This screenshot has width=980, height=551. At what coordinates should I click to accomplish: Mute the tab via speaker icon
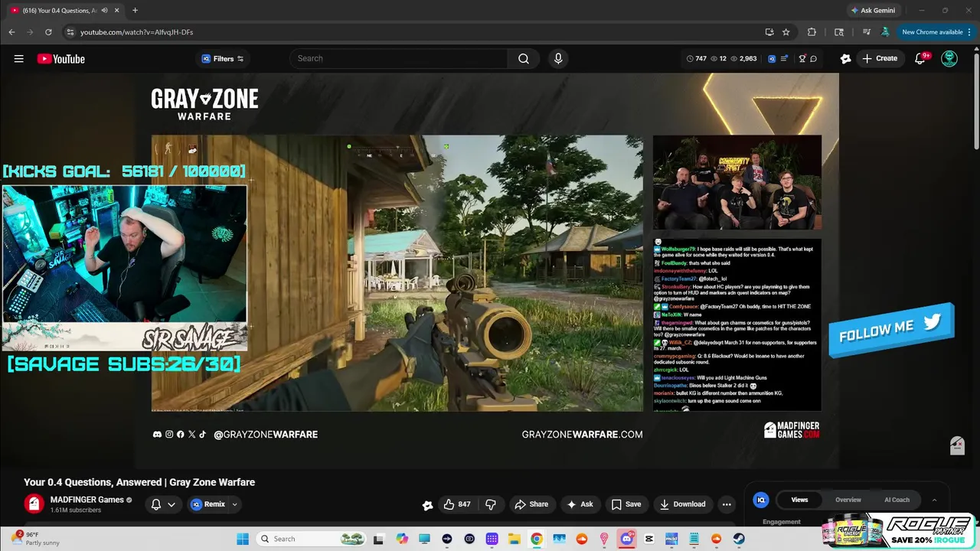click(104, 11)
